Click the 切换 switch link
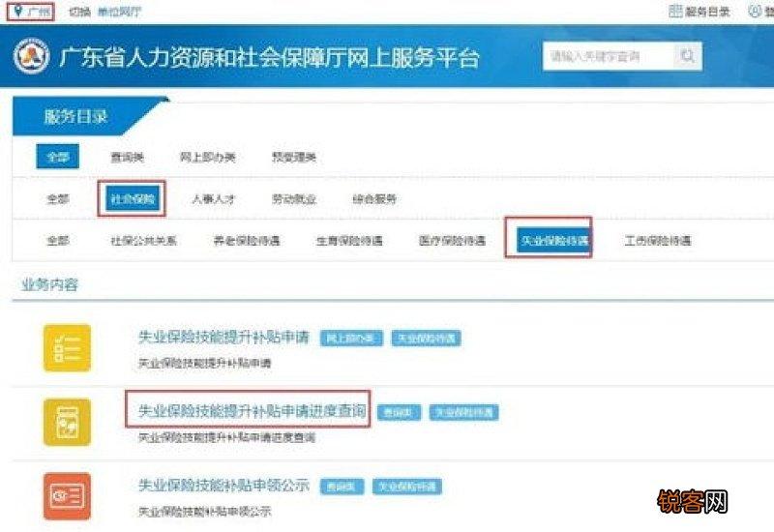Screen dimensions: 774x532 pos(79,12)
